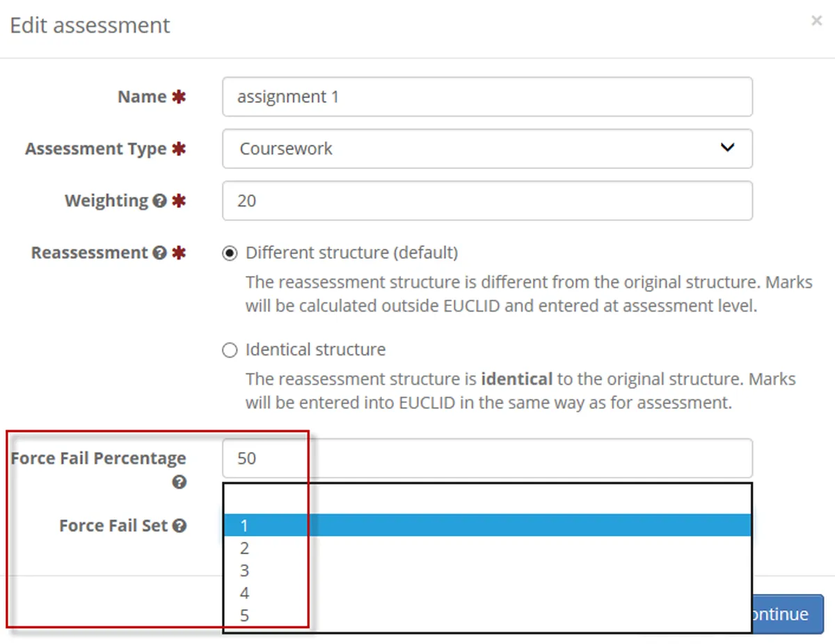Open the Assessment Type dropdown
835x644 pixels.
pos(487,149)
